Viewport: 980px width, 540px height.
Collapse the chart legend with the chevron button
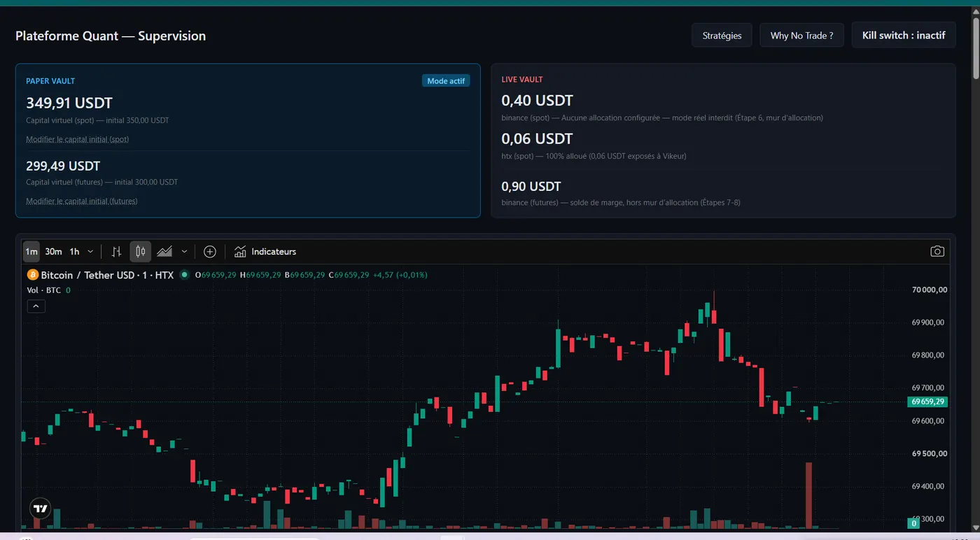click(36, 306)
